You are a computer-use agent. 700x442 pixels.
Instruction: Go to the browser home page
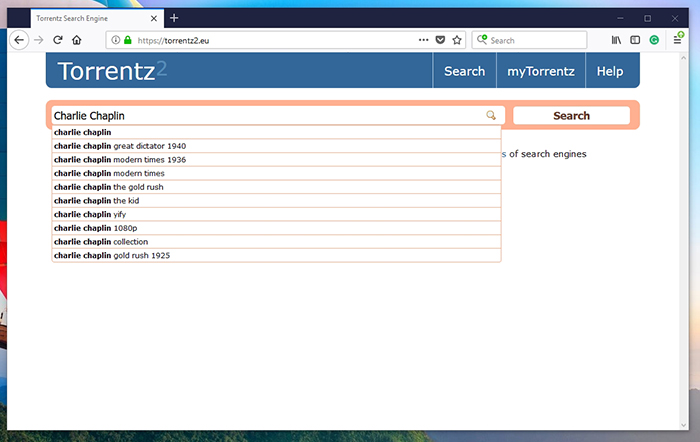(x=77, y=40)
